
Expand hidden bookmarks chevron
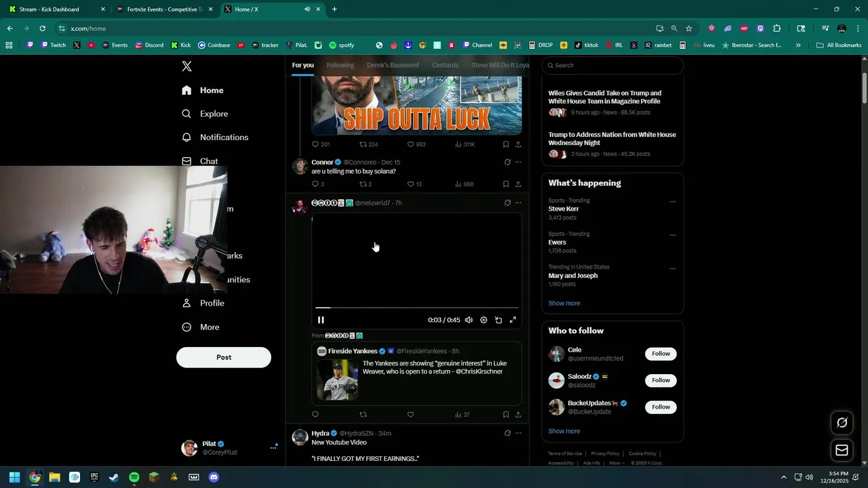pyautogui.click(x=798, y=45)
